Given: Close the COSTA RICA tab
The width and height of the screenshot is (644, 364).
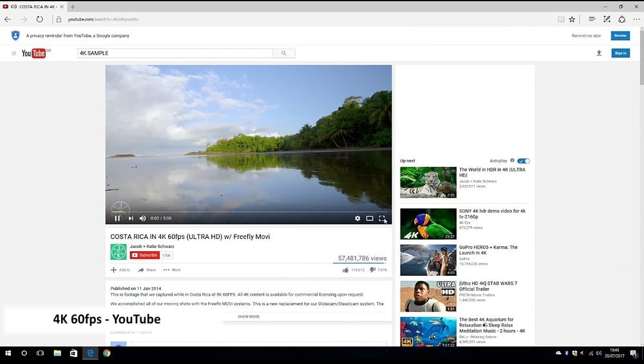Looking at the screenshot, I should point(62,7).
